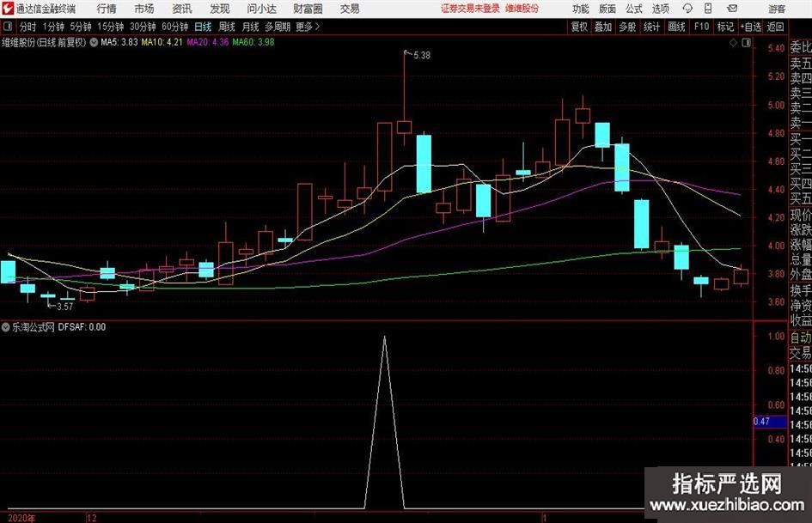
Task: Click the DFSAF: 0.00 indicator label
Action: point(82,327)
